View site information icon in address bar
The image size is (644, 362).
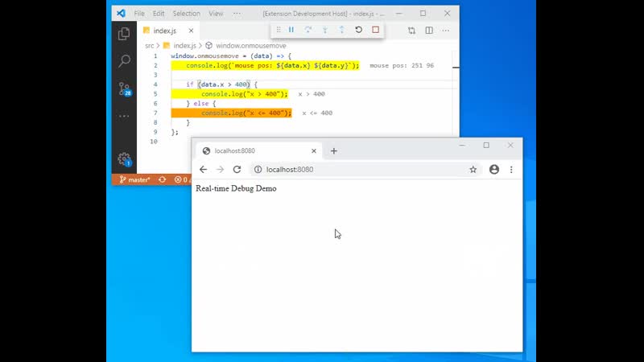pyautogui.click(x=258, y=170)
